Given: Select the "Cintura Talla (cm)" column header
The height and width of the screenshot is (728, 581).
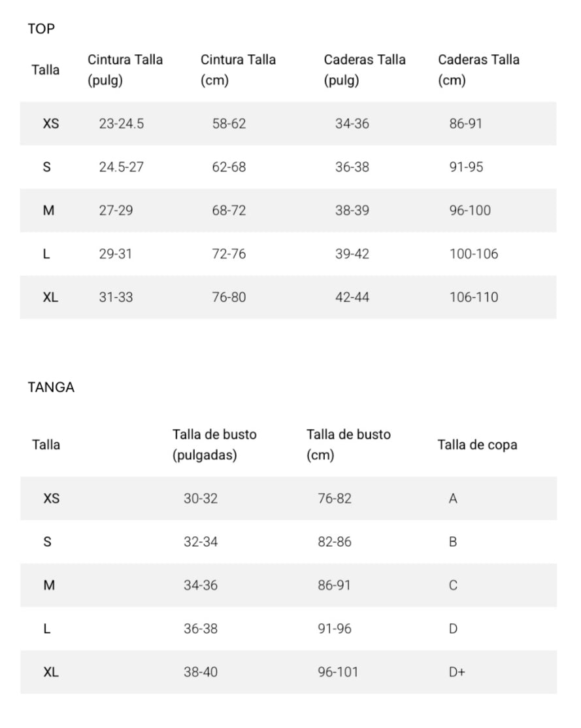Looking at the screenshot, I should (238, 70).
